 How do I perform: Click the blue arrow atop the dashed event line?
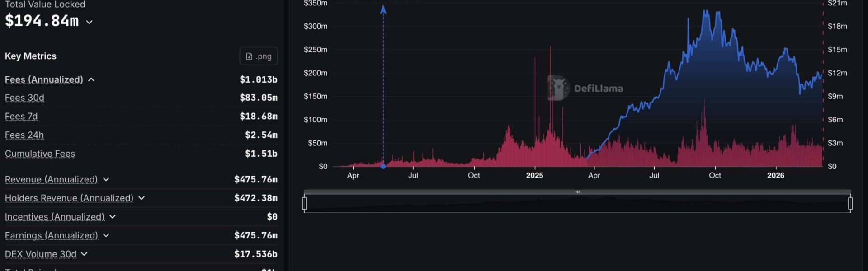(383, 10)
